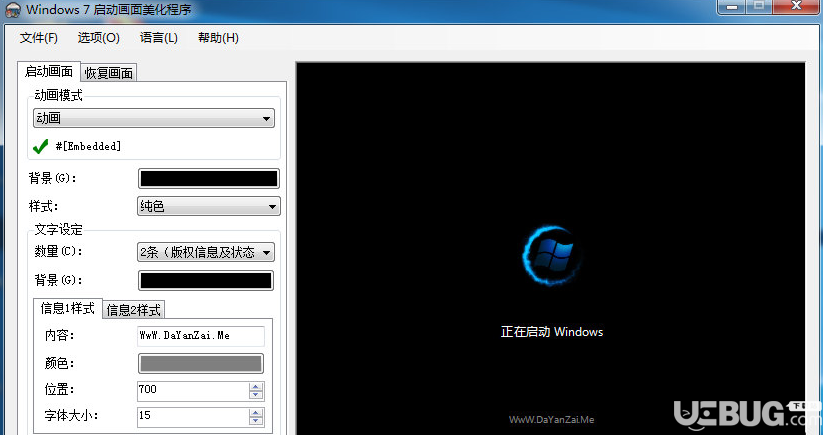
Task: Open the 选项(O) menu
Action: tap(99, 38)
